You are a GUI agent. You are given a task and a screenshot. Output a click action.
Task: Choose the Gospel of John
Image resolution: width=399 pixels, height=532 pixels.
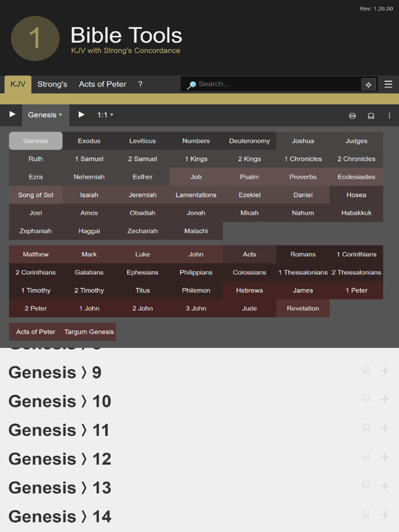(x=196, y=254)
